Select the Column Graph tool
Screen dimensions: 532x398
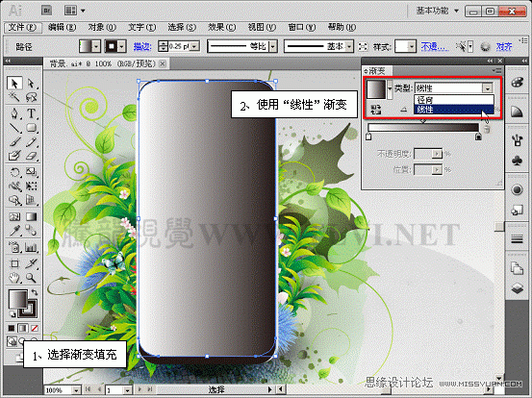tap(31, 247)
